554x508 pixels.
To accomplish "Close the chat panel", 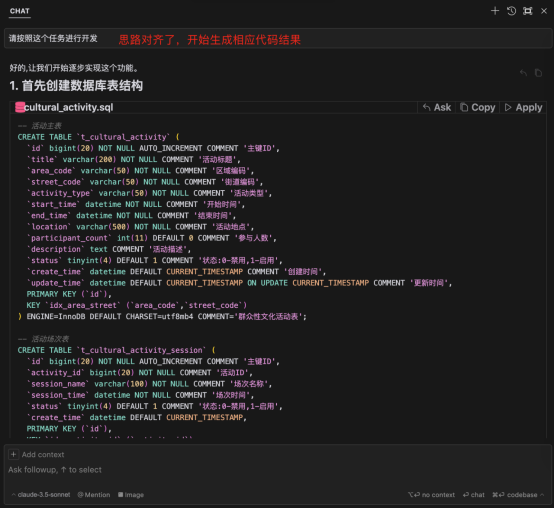I will 544,11.
